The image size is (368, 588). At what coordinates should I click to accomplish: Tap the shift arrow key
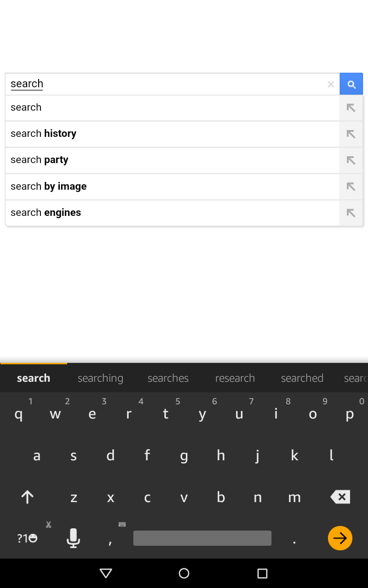click(27, 497)
